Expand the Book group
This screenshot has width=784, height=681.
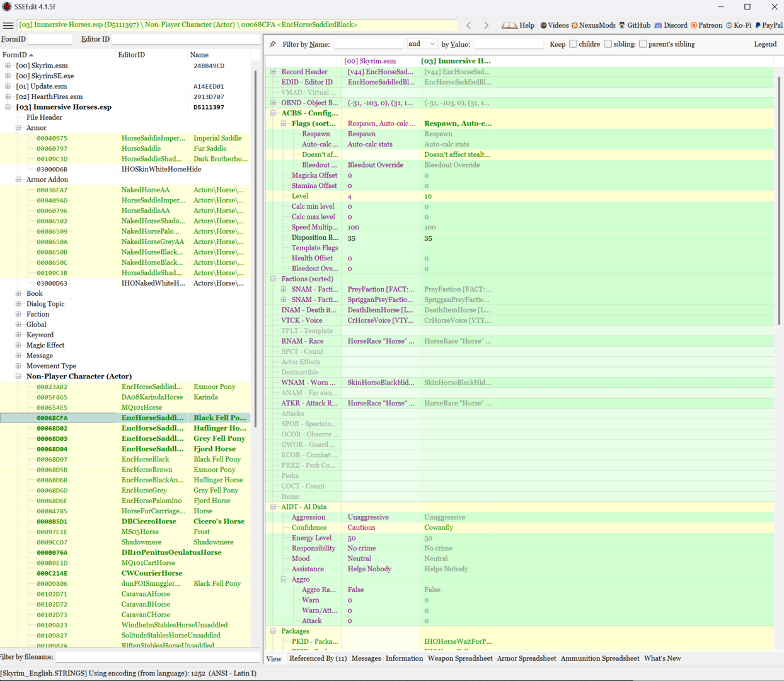(18, 293)
